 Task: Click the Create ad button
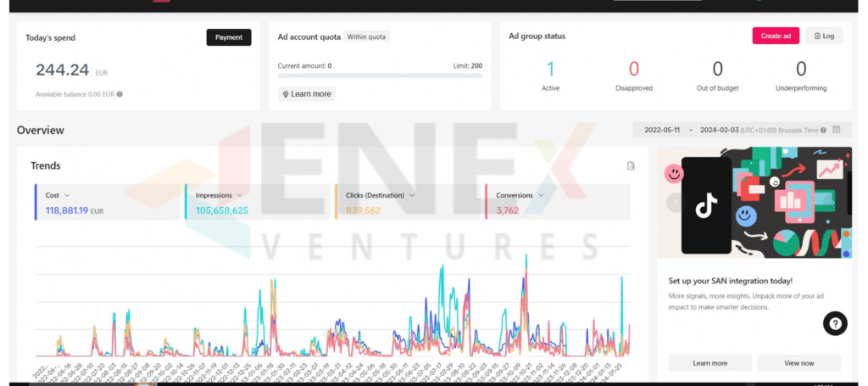tap(776, 36)
